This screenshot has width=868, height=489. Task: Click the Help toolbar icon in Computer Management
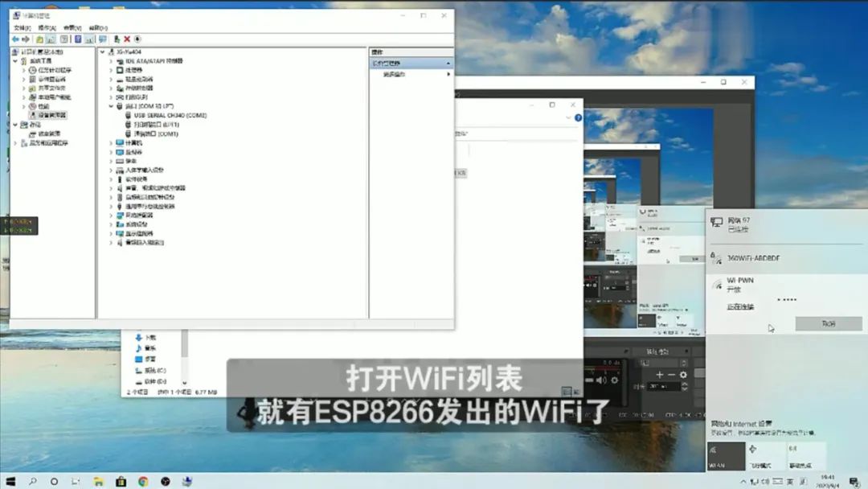(x=63, y=39)
